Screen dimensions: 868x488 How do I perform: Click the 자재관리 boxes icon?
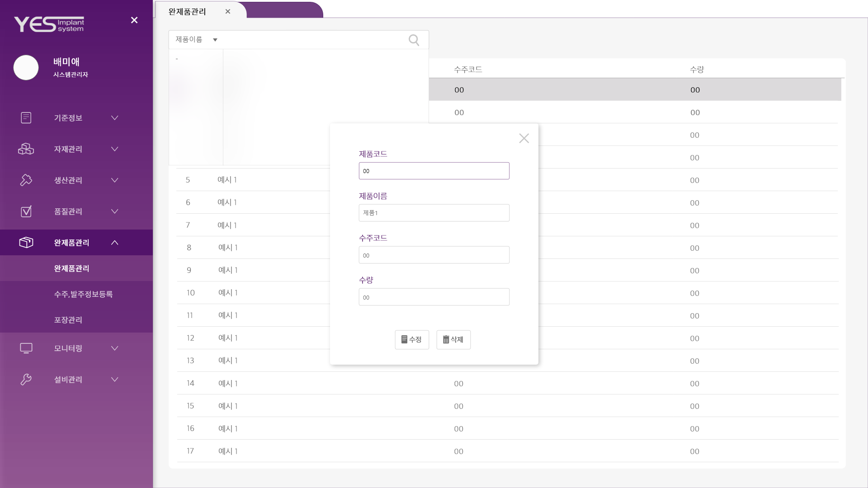pyautogui.click(x=26, y=149)
